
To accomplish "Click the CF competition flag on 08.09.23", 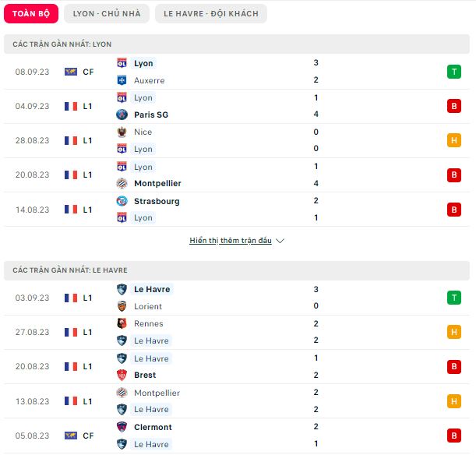I will tap(71, 72).
